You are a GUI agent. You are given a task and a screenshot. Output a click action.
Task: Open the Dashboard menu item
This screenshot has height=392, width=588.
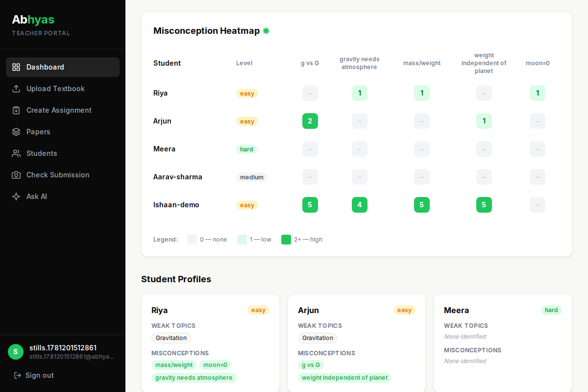pos(63,67)
